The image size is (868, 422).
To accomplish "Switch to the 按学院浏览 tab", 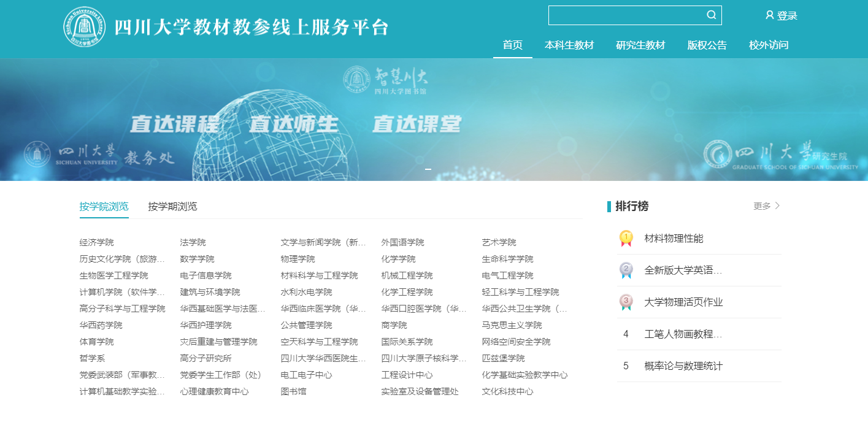I will coord(104,206).
